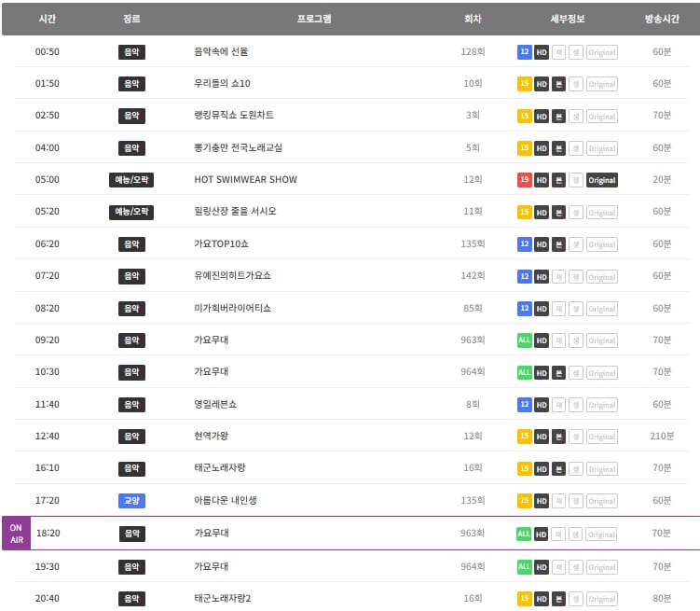This screenshot has height=611, width=700.
Task: Click the faded Original badge in 우리들의 쇼10 row
Action: 602,84
